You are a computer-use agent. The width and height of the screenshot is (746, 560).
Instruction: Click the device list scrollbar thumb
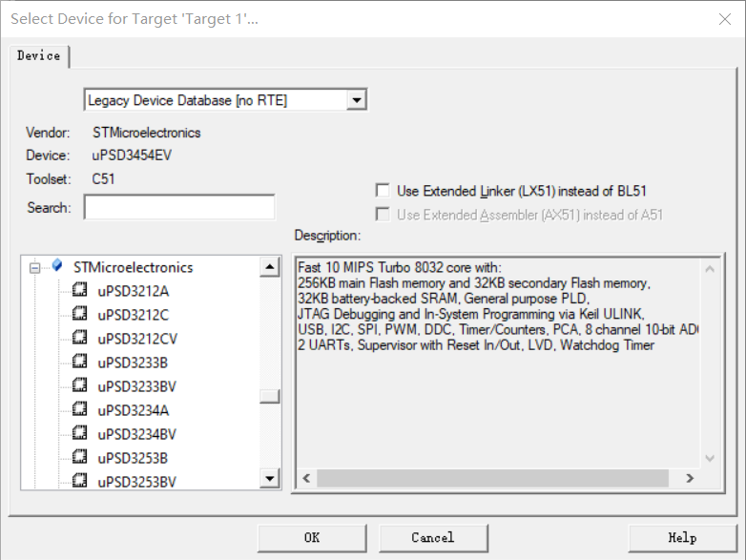(270, 396)
